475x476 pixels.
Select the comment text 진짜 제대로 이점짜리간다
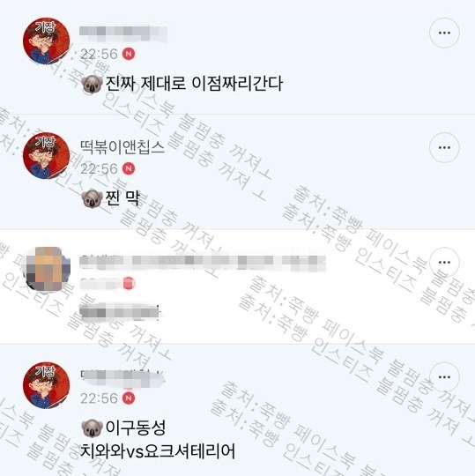click(x=194, y=84)
